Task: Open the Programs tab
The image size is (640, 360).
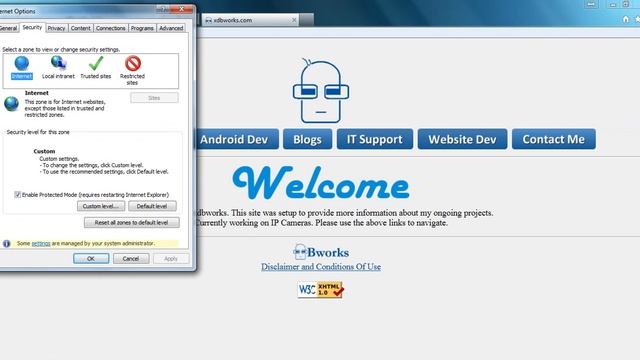Action: pos(142,28)
